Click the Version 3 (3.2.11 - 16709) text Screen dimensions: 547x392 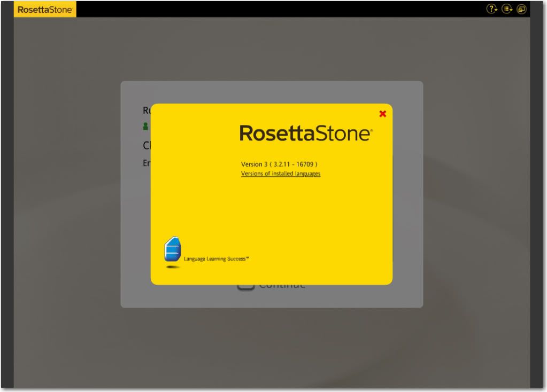tap(279, 164)
